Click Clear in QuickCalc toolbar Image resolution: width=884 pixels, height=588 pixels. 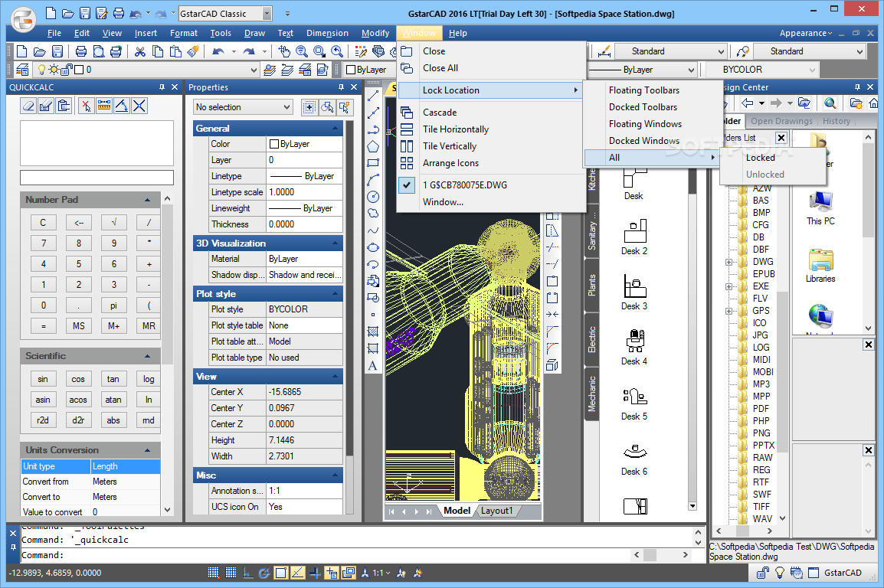point(29,106)
